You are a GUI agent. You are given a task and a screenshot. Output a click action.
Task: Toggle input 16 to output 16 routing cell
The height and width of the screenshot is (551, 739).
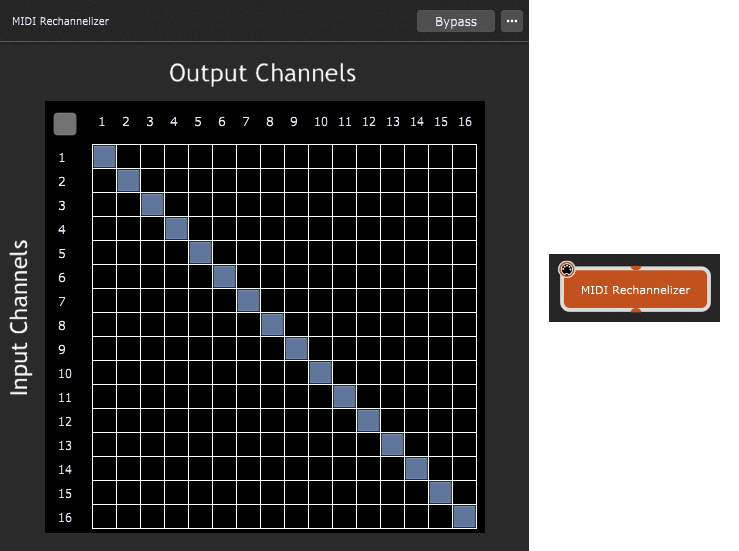tap(465, 517)
